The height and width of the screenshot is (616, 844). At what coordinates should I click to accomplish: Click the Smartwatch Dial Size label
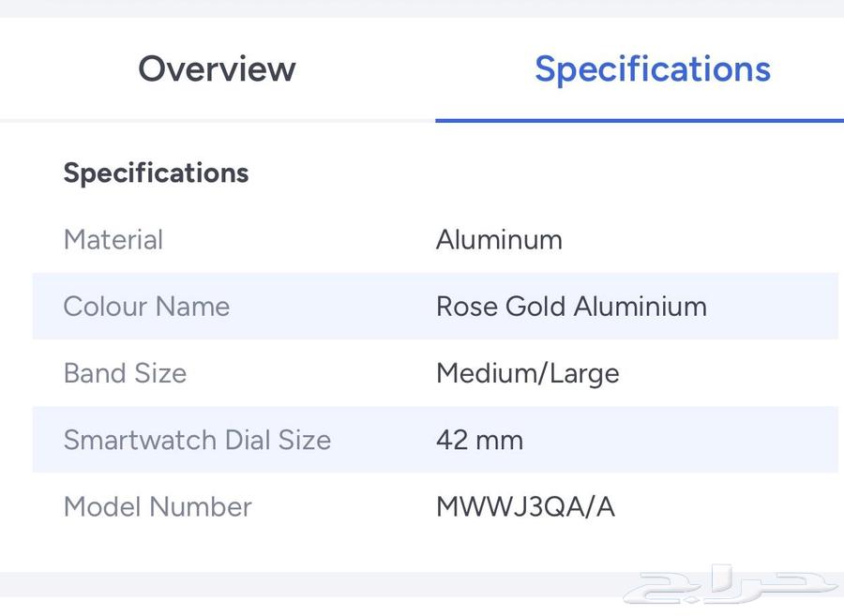pos(197,440)
